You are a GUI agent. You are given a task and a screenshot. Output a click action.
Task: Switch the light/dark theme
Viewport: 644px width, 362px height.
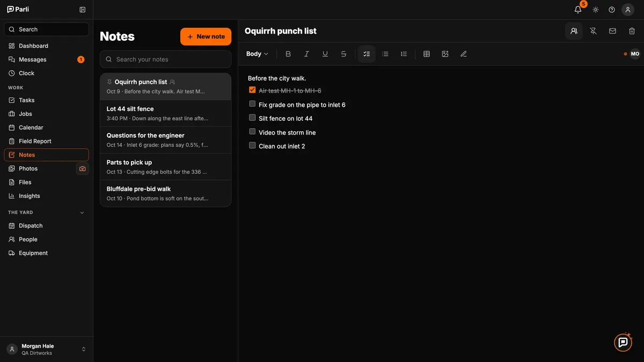tap(596, 10)
